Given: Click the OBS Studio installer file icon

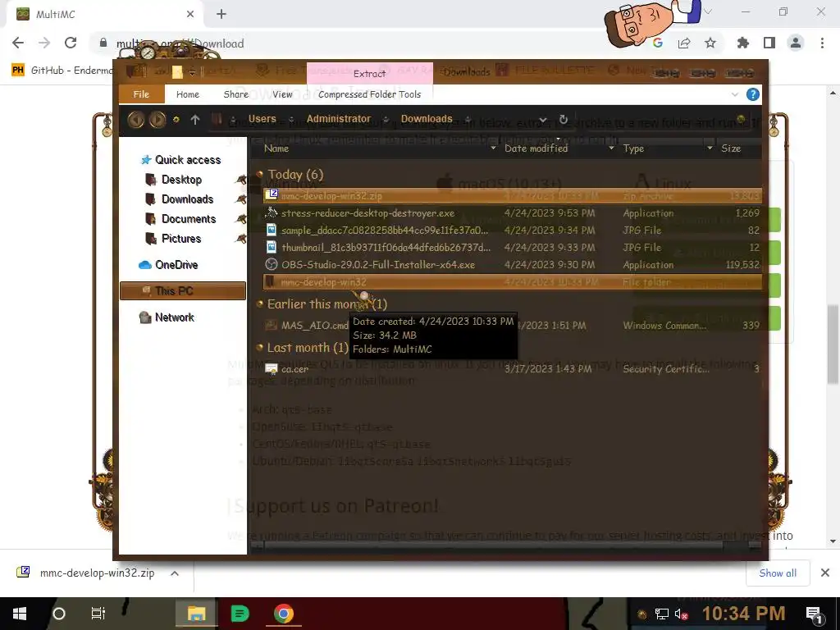Looking at the screenshot, I should (x=272, y=264).
